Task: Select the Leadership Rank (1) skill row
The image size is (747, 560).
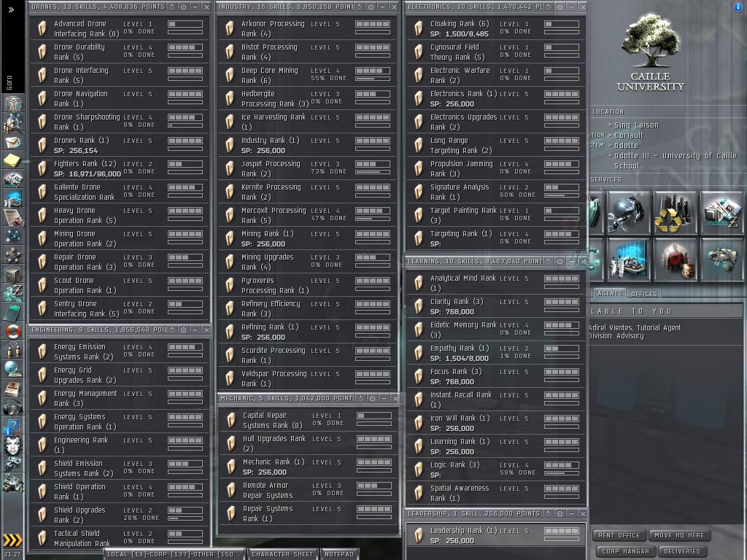Action: 495,535
